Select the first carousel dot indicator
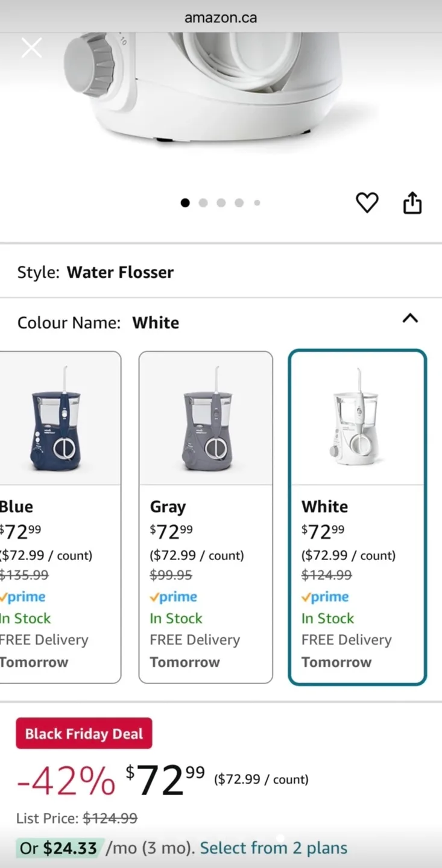 [x=185, y=203]
